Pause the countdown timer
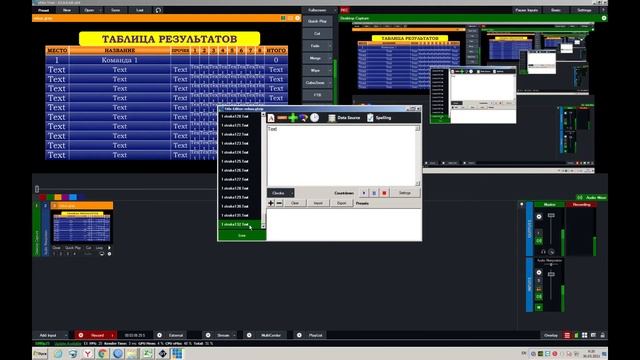The width and height of the screenshot is (640, 360). tap(374, 193)
